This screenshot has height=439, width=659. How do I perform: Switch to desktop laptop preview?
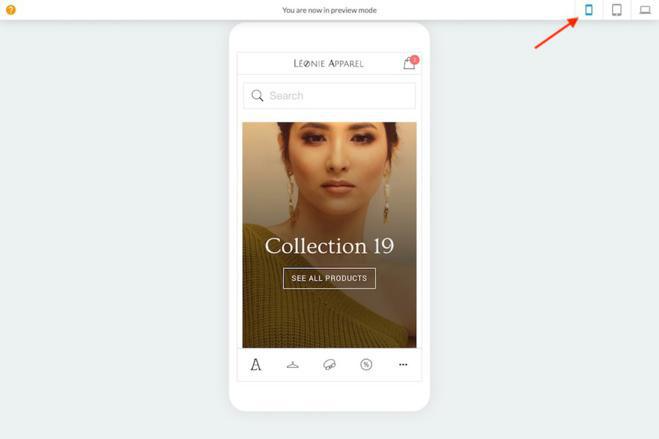pyautogui.click(x=645, y=10)
